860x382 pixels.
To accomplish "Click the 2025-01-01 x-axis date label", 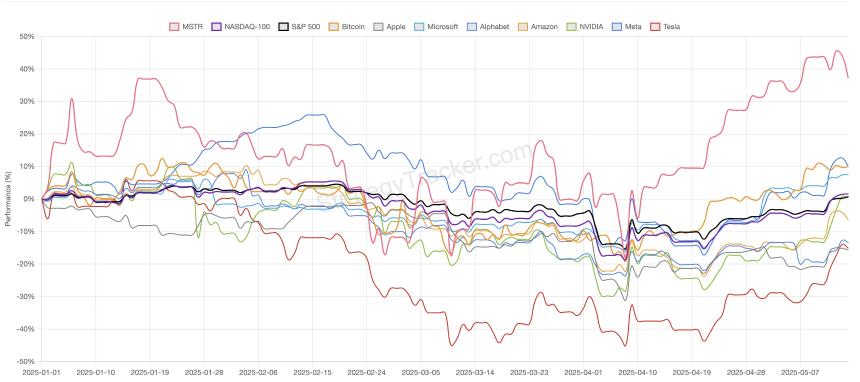I will [x=41, y=372].
